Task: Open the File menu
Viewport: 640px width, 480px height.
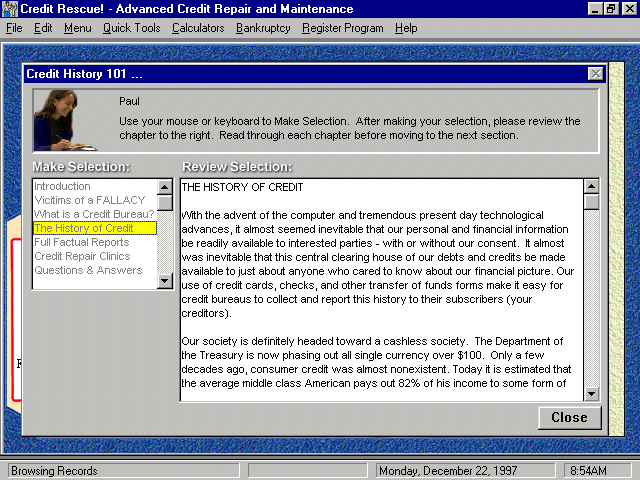Action: [14, 28]
